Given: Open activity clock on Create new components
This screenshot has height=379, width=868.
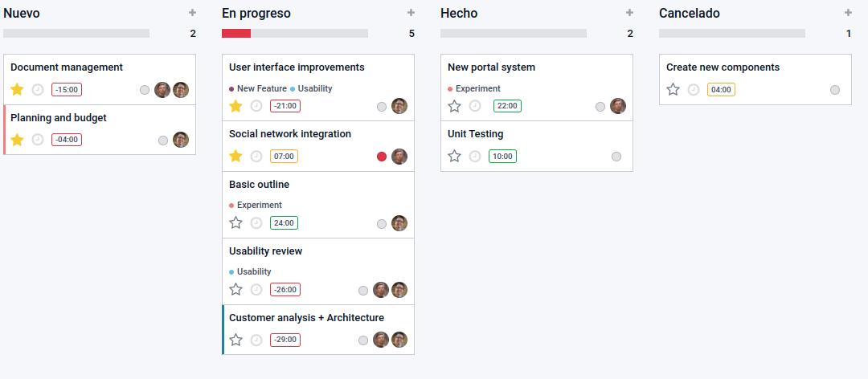Looking at the screenshot, I should tap(694, 90).
